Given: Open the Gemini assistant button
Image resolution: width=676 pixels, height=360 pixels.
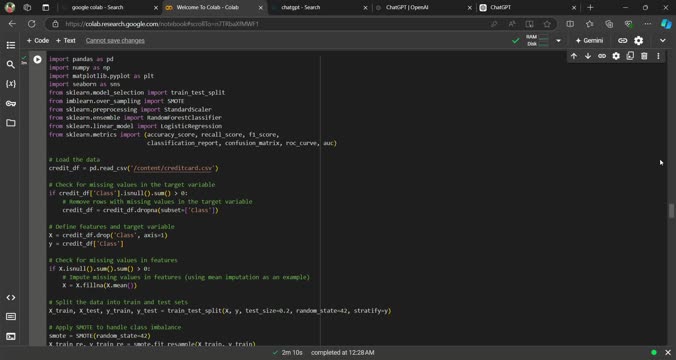Looking at the screenshot, I should coord(589,41).
